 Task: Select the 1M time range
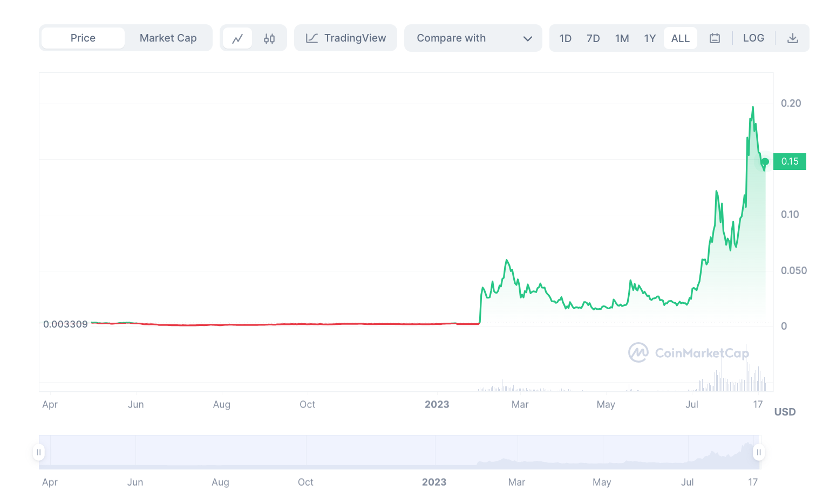point(622,38)
